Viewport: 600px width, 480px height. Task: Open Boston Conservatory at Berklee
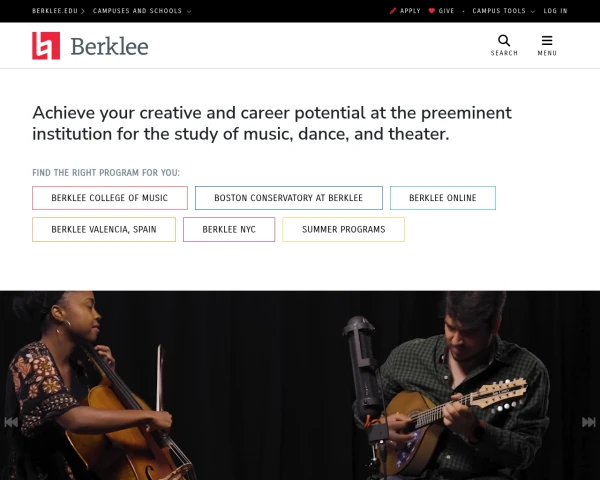(x=289, y=198)
